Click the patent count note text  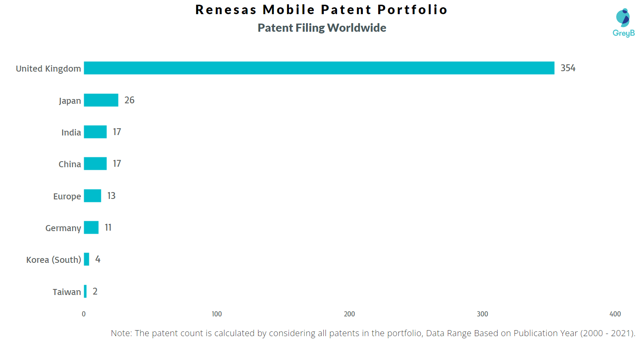[x=373, y=333]
